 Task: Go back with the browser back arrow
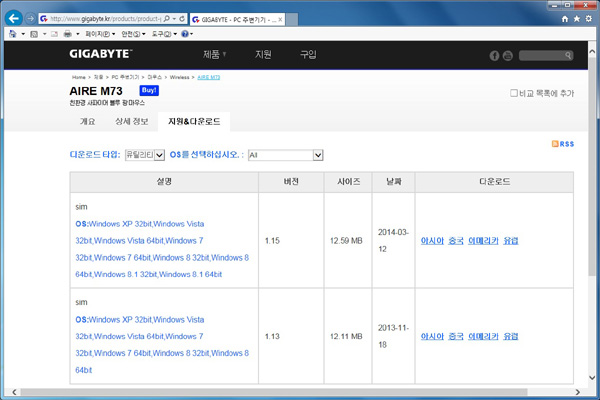(x=14, y=18)
